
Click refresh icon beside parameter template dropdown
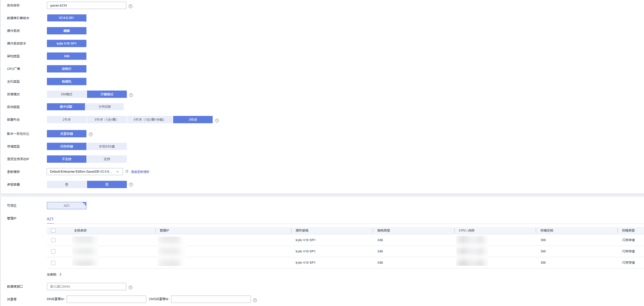point(127,171)
